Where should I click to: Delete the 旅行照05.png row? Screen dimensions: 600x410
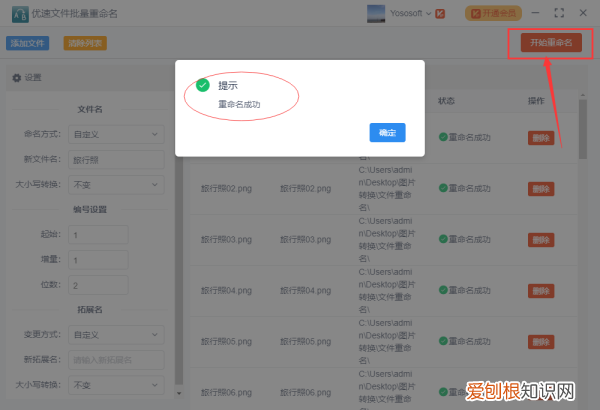541,342
